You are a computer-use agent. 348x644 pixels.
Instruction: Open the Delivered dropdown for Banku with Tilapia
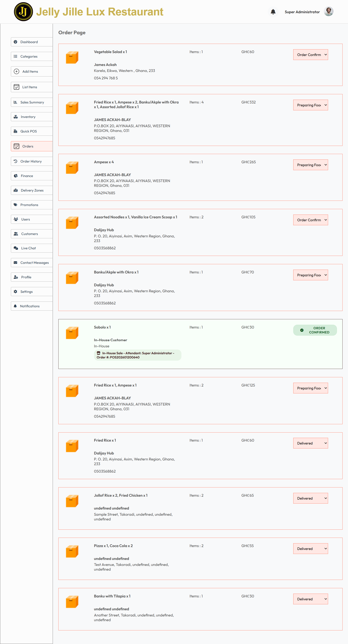coord(310,599)
